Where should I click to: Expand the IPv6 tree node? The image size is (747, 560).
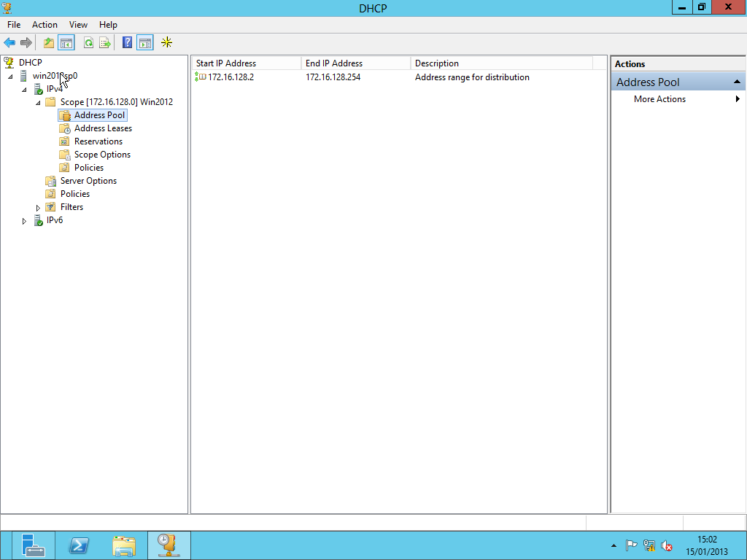coord(24,221)
